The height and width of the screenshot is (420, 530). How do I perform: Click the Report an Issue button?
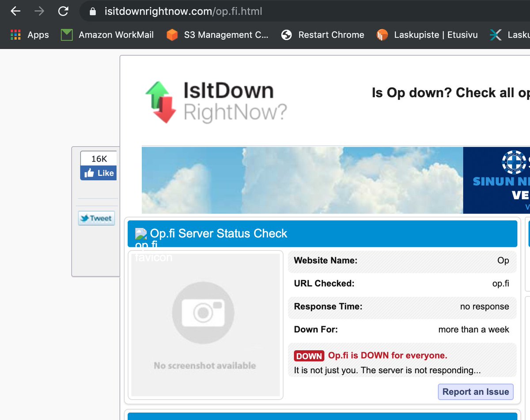coord(476,392)
